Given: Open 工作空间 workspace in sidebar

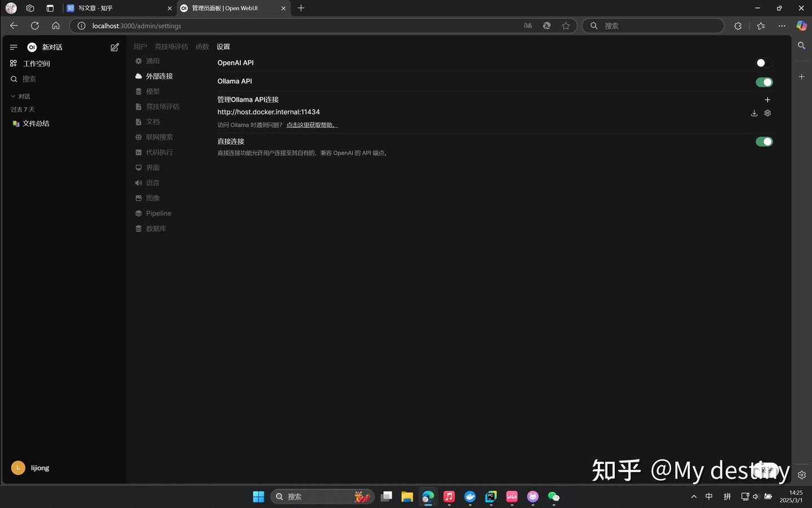Looking at the screenshot, I should tap(36, 64).
